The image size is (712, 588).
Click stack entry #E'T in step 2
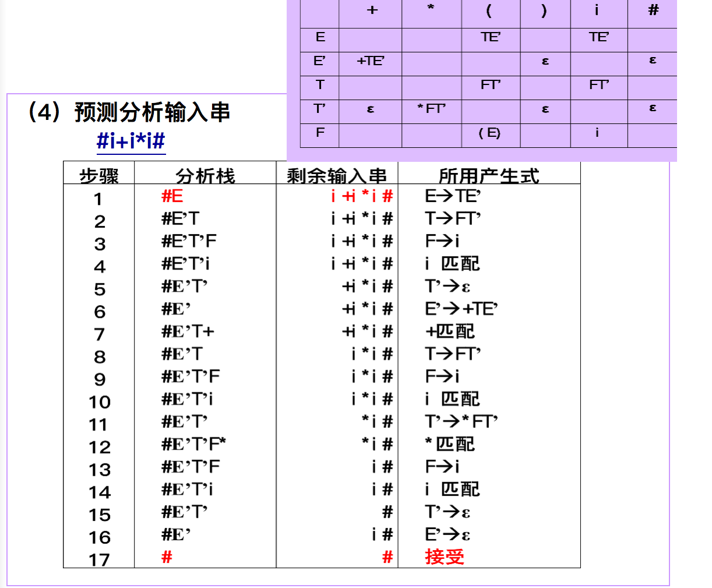coord(180,219)
